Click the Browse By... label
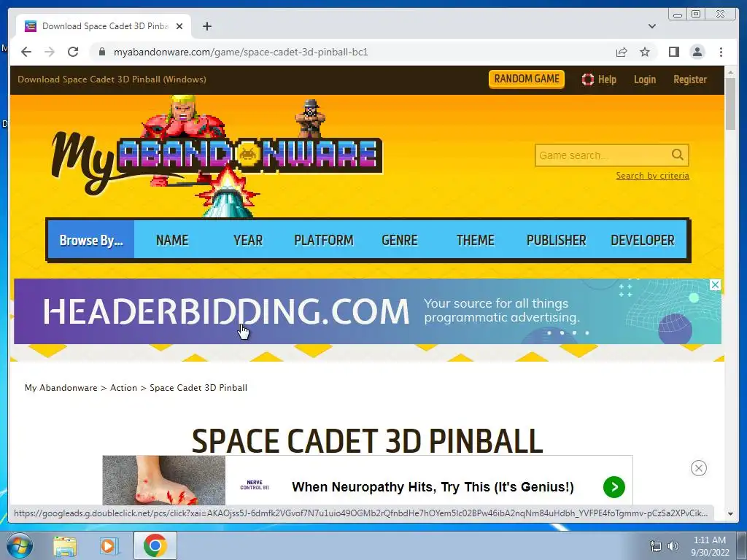This screenshot has width=747, height=560. (x=91, y=240)
